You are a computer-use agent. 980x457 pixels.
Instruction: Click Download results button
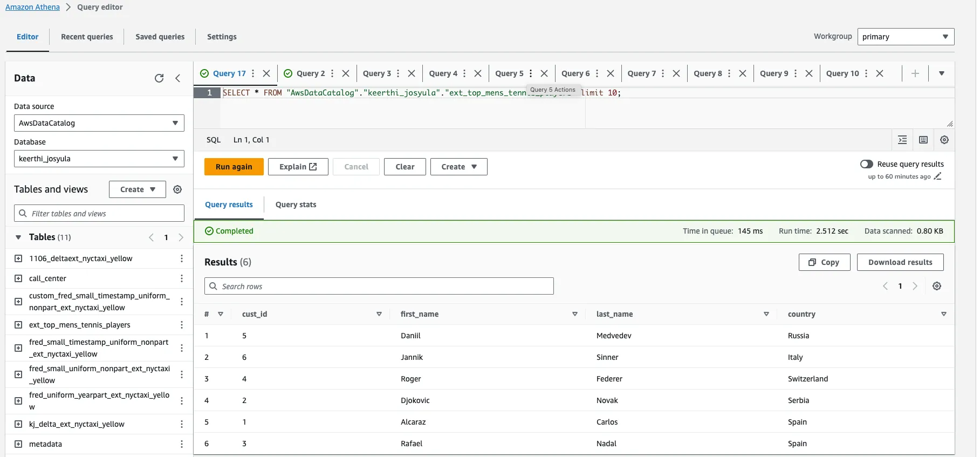point(900,262)
